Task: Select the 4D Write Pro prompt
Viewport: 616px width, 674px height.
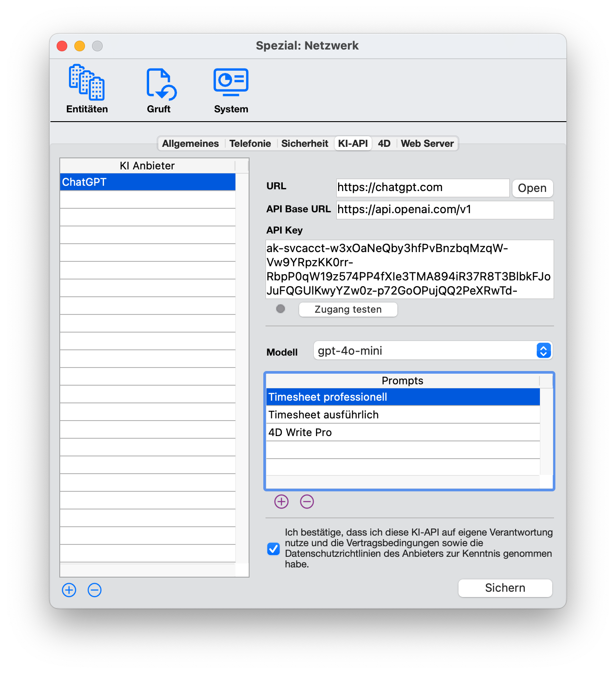Action: 403,432
